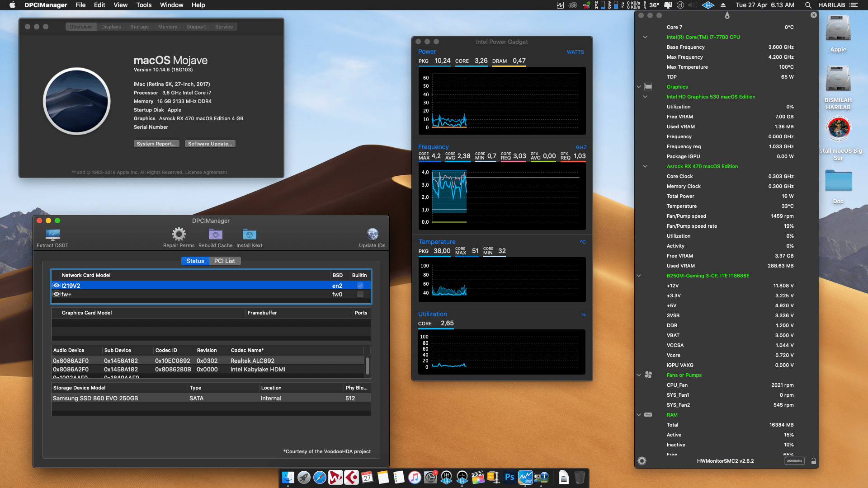The image size is (868, 488).
Task: Open the Window menu in menu bar
Action: tap(171, 5)
